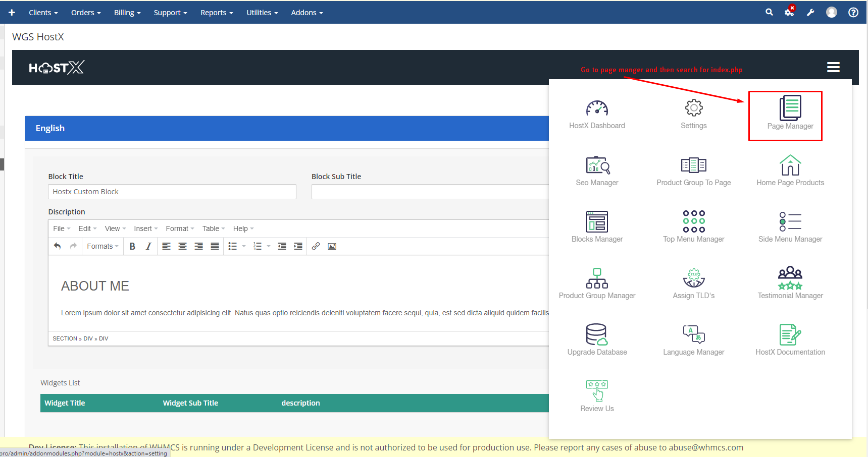Click the HostX logo
The image size is (868, 457).
[57, 68]
